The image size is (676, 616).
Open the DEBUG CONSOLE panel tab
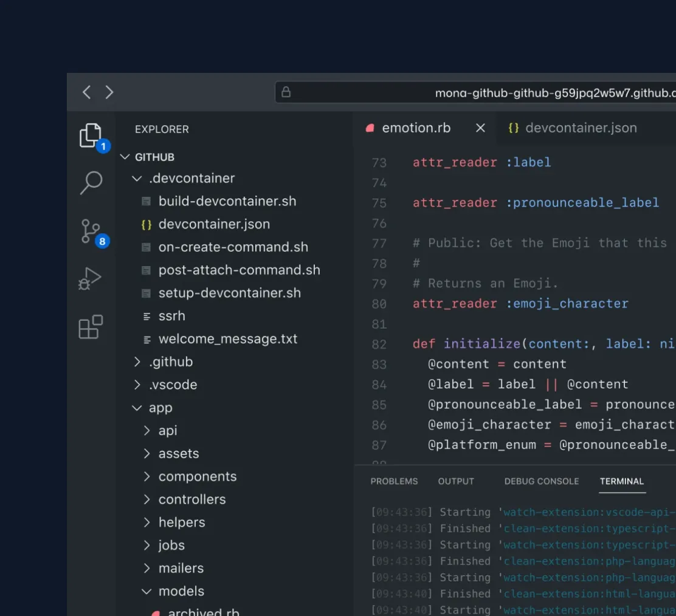[541, 481]
